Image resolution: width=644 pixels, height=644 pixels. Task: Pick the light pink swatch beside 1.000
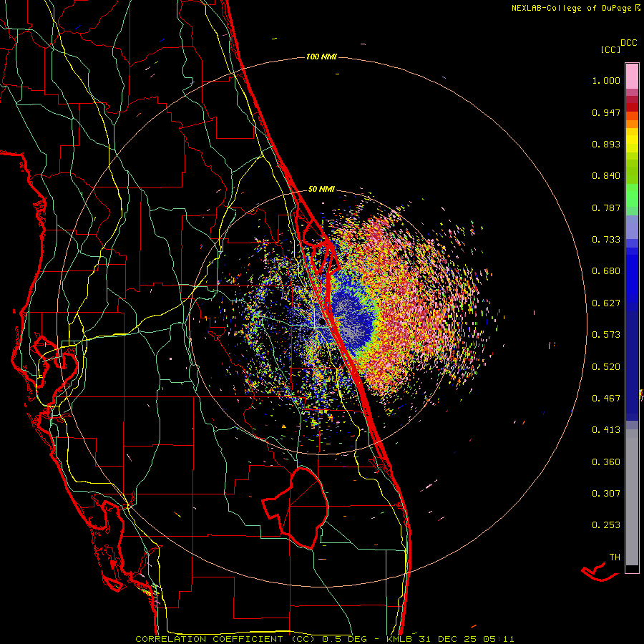click(x=632, y=77)
